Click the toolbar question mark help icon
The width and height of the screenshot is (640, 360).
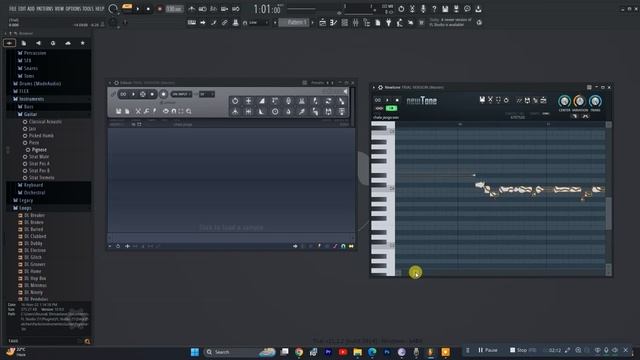(x=434, y=9)
